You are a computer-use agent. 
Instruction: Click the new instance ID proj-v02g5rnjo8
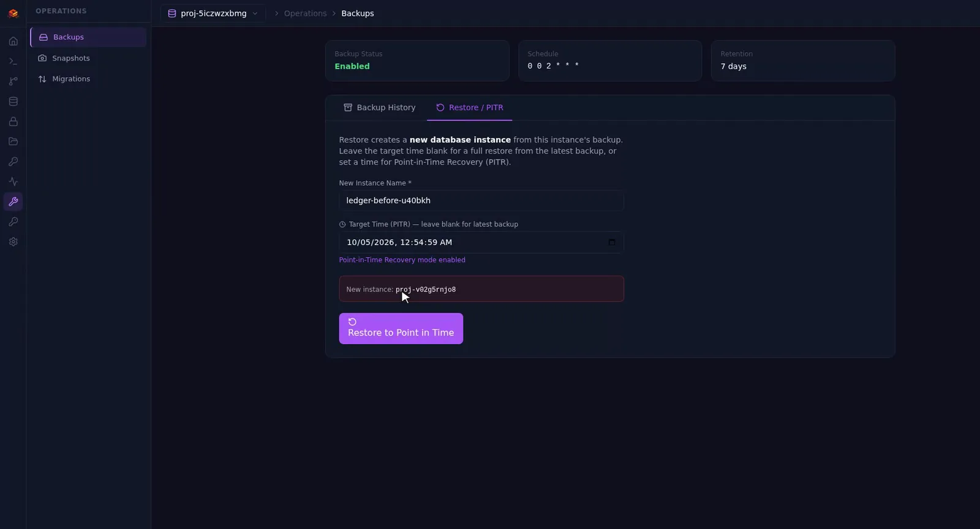426,290
